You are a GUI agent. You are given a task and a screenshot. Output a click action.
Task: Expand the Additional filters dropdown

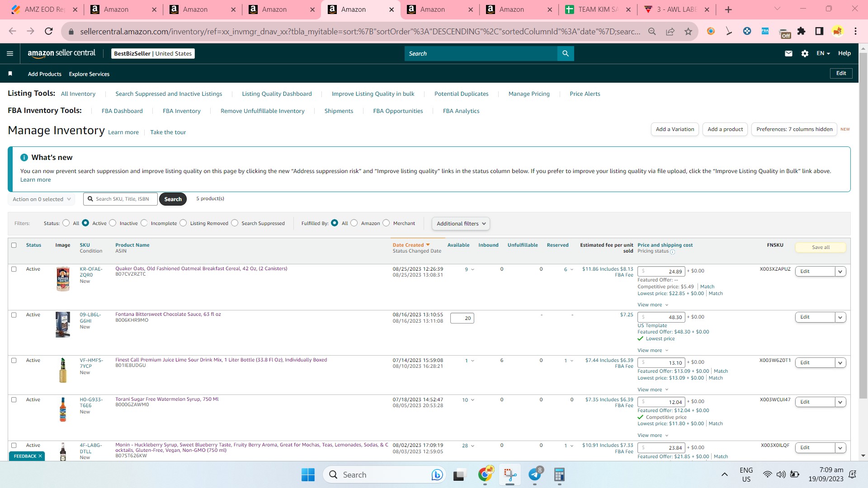tap(461, 224)
